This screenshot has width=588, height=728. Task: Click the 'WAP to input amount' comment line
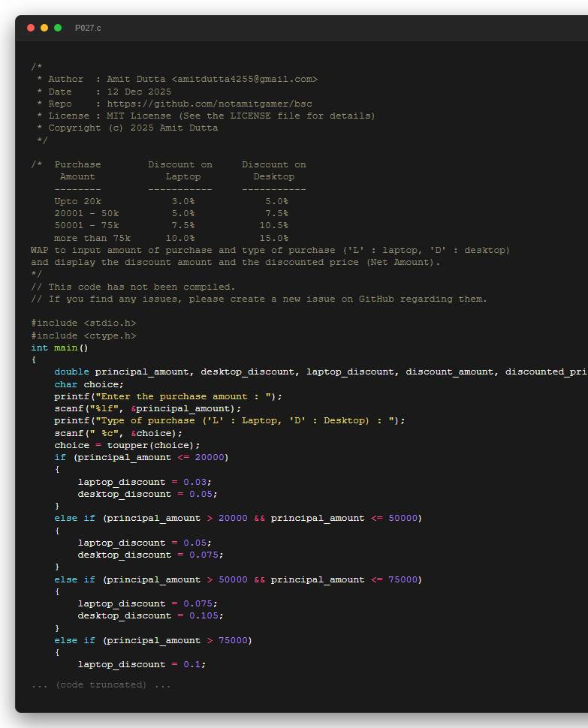click(270, 250)
